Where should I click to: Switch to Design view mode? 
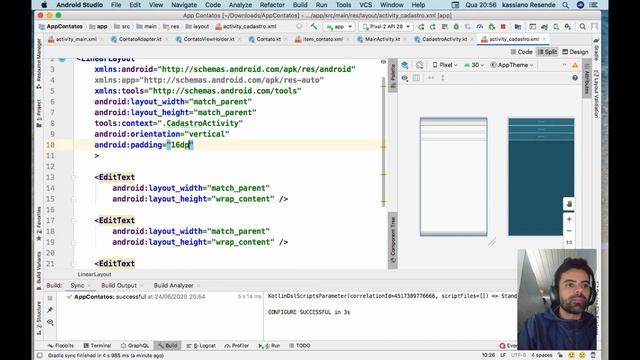coord(575,52)
